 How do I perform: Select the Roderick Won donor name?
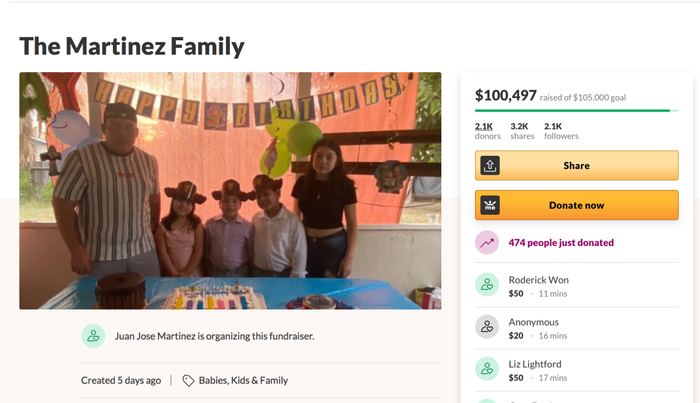[x=540, y=280]
